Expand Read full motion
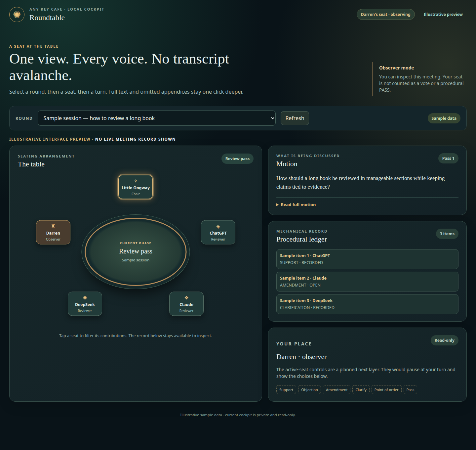Image resolution: width=476 pixels, height=450 pixels. click(x=296, y=205)
